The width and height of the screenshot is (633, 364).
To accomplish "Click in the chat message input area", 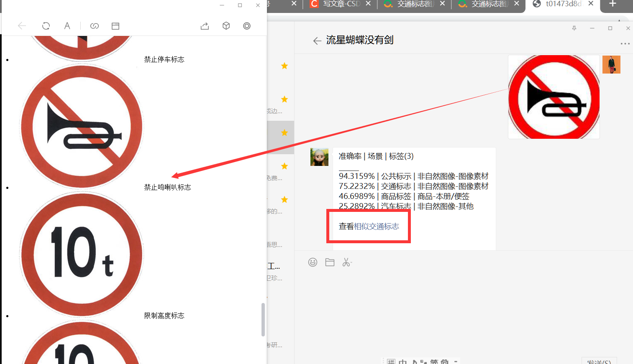I will coord(464,311).
